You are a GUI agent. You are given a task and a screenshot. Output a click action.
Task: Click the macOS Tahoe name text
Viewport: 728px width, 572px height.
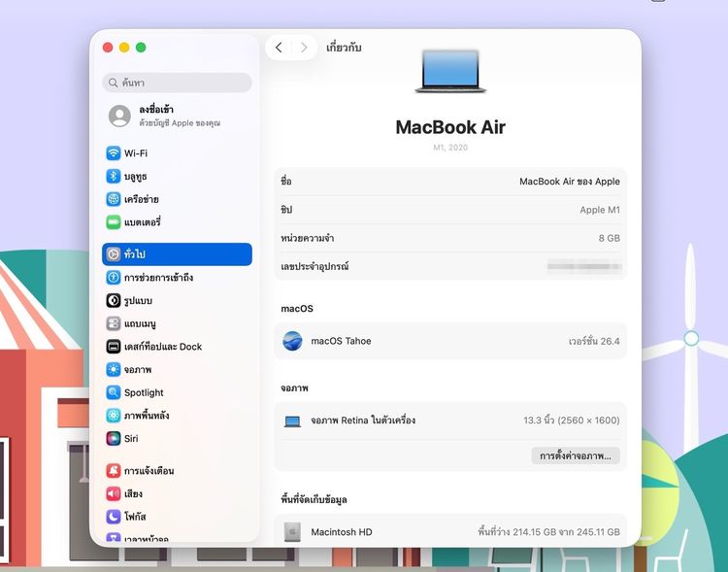(341, 341)
